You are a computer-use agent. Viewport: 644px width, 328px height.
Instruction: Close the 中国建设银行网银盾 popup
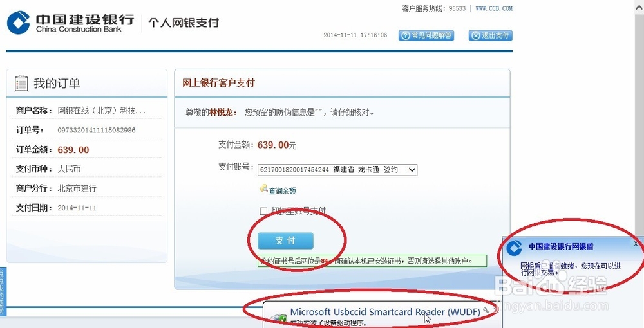pyautogui.click(x=636, y=244)
